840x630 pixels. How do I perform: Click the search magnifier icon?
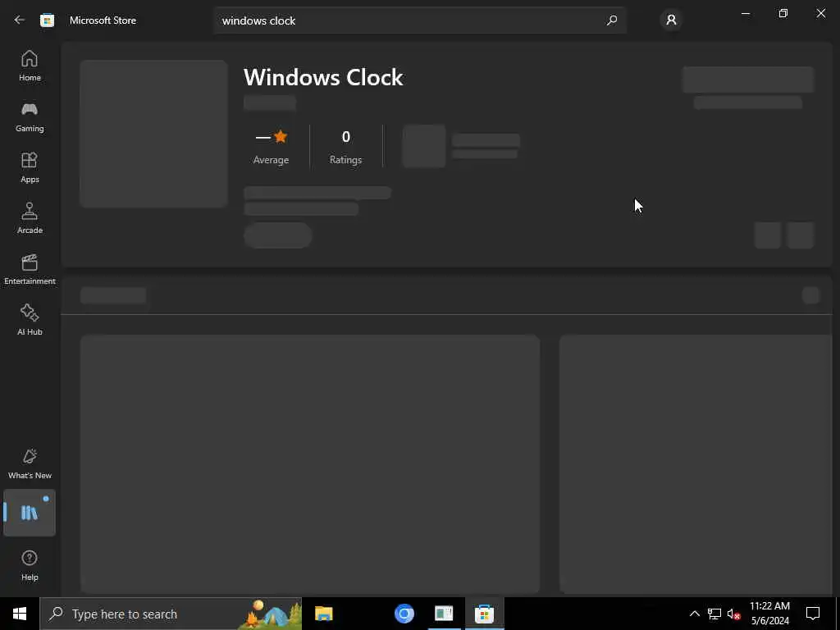click(x=611, y=21)
